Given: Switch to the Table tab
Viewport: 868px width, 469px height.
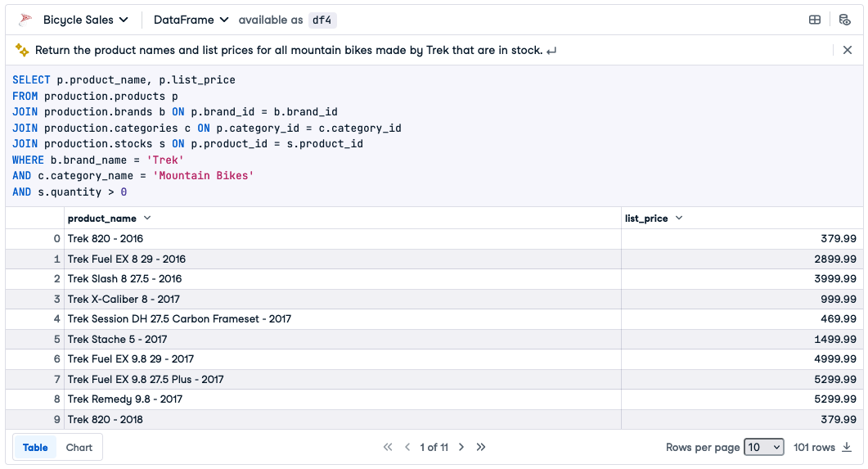Looking at the screenshot, I should [x=35, y=448].
